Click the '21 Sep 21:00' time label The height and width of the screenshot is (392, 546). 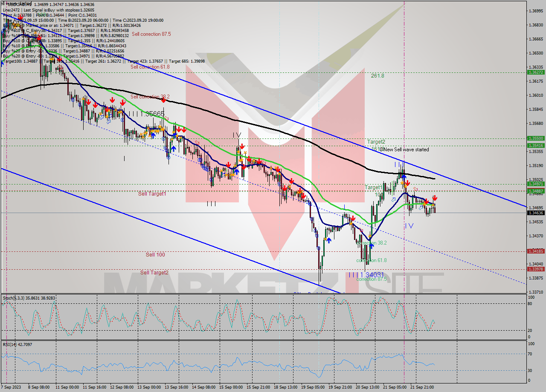click(422, 387)
